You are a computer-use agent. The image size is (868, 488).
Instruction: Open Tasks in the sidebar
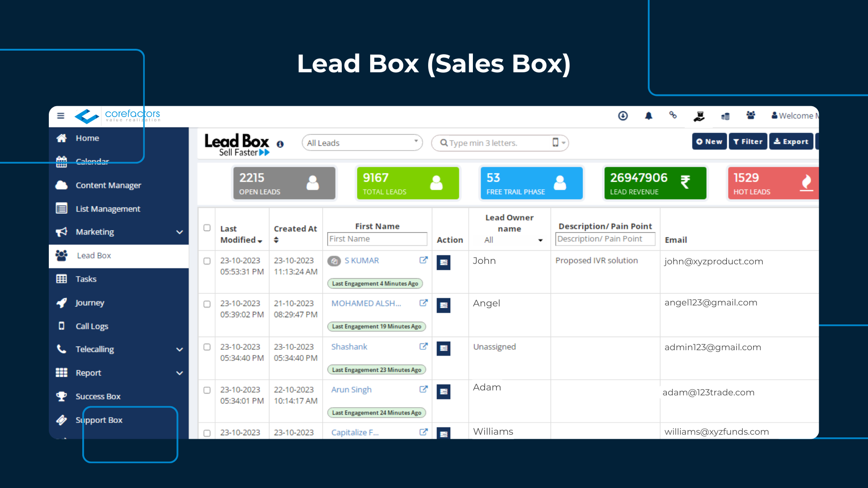(86, 279)
